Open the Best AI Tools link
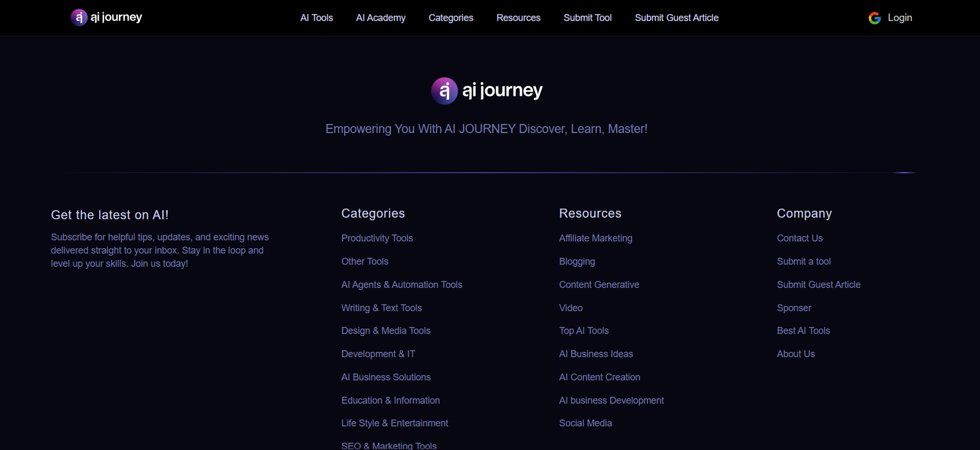This screenshot has width=980, height=450. [x=804, y=330]
